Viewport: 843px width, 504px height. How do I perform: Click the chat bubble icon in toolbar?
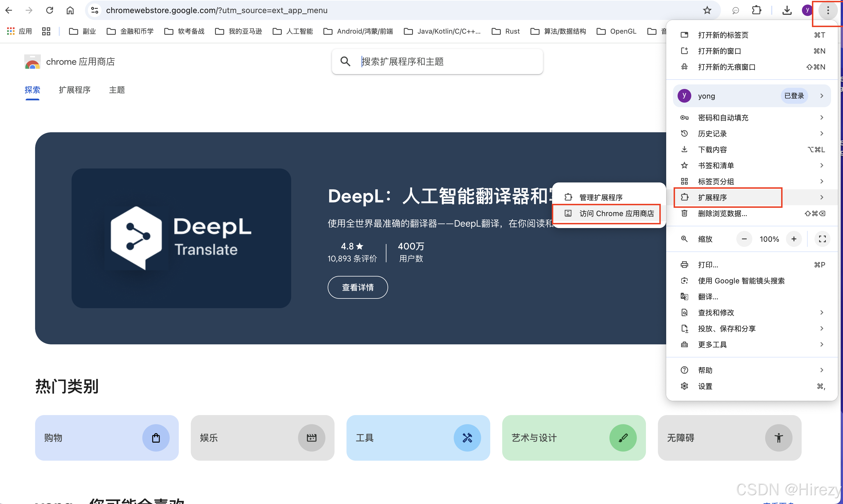[736, 11]
